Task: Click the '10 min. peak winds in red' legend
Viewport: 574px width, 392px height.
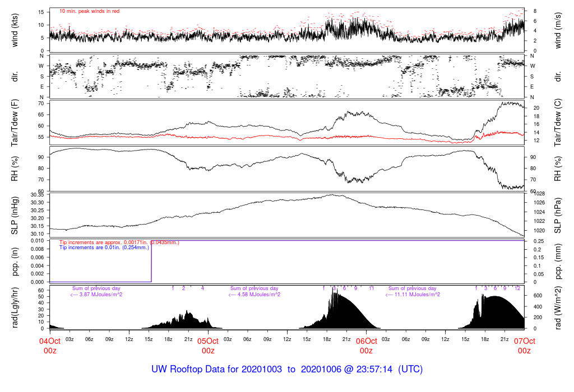Action: (x=90, y=11)
